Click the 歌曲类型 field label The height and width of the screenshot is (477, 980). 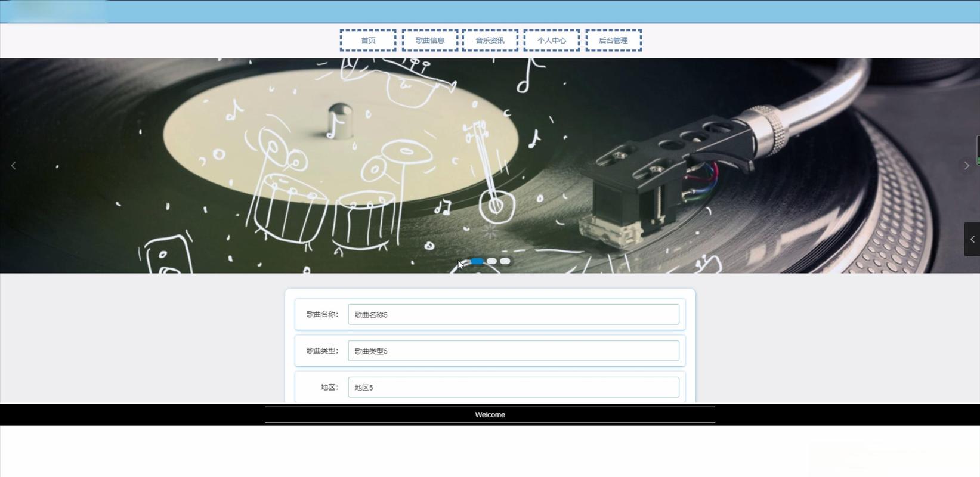(x=322, y=351)
